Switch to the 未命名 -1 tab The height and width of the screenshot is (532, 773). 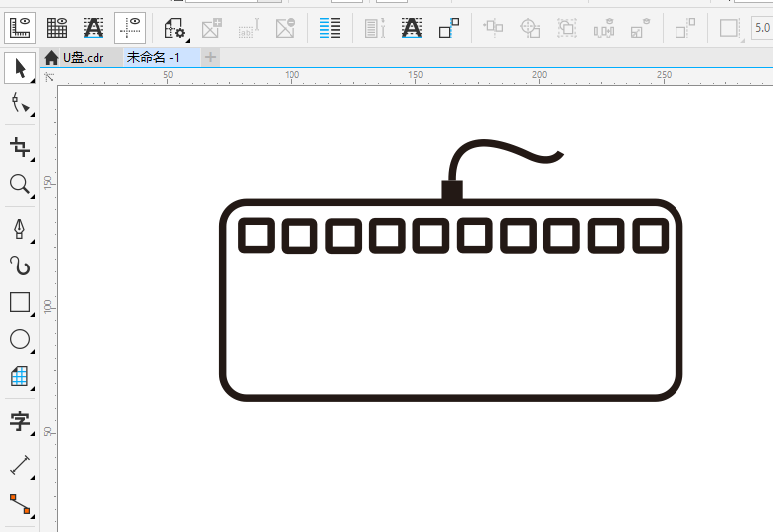point(153,57)
